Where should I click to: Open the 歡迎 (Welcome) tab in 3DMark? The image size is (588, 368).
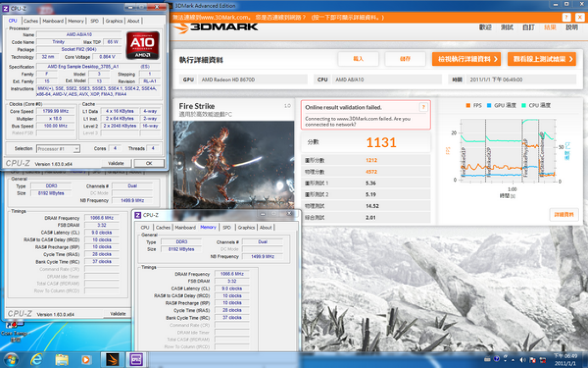(486, 28)
